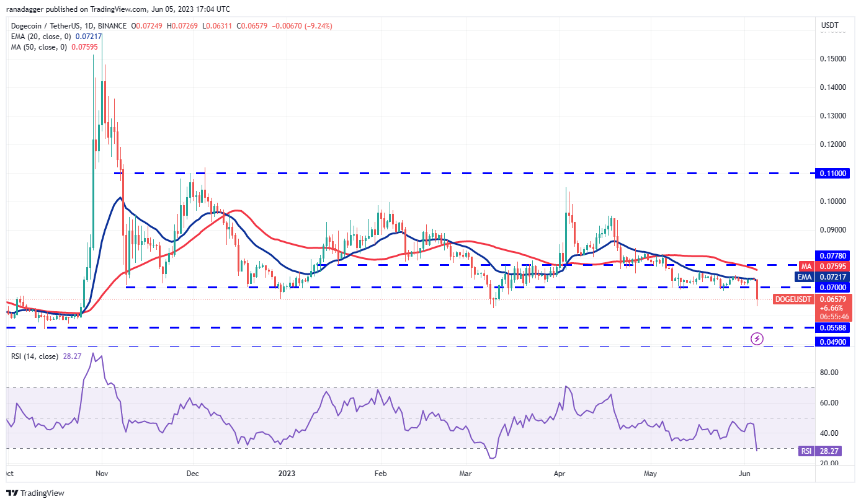Click the 2023 label on time axis

[287, 473]
